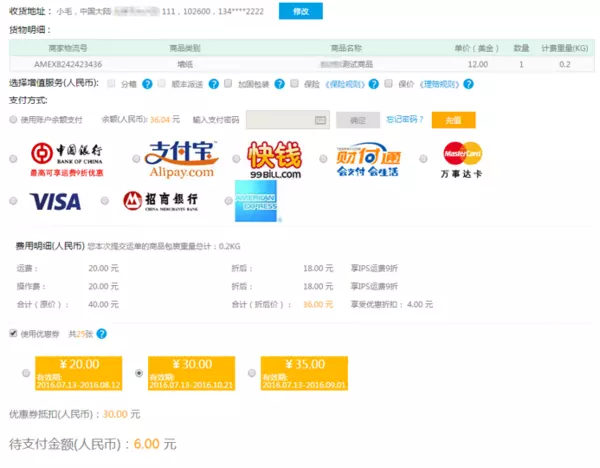
Task: Select 招商银行 radio button
Action: [104, 201]
